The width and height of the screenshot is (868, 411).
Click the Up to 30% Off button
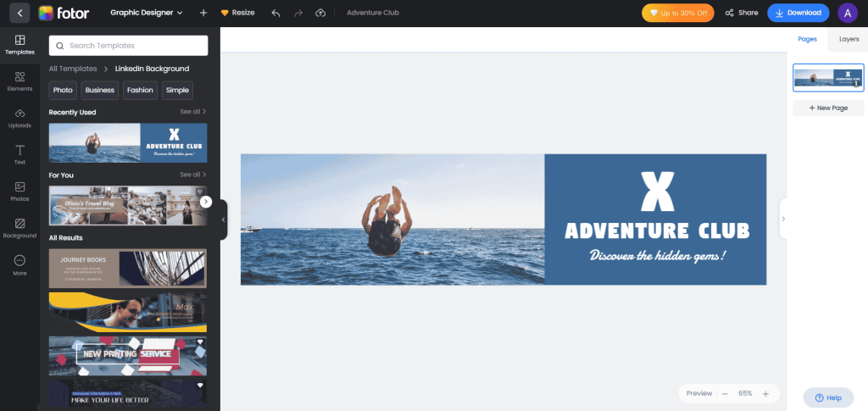point(677,13)
